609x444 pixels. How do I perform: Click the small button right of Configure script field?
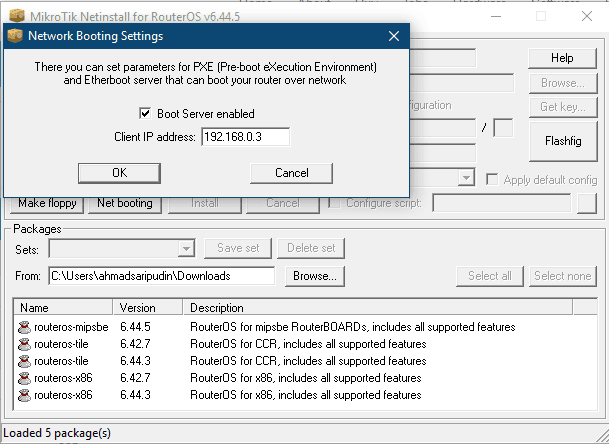click(586, 203)
